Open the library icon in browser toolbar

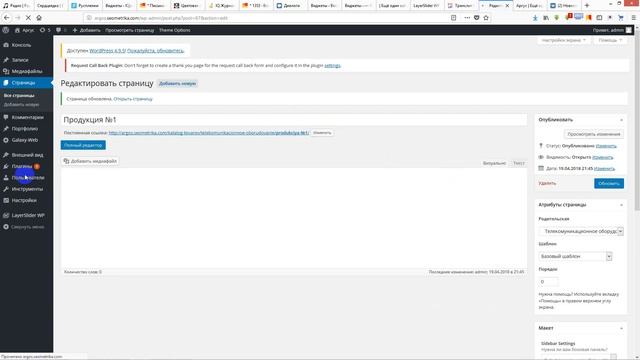point(546,18)
